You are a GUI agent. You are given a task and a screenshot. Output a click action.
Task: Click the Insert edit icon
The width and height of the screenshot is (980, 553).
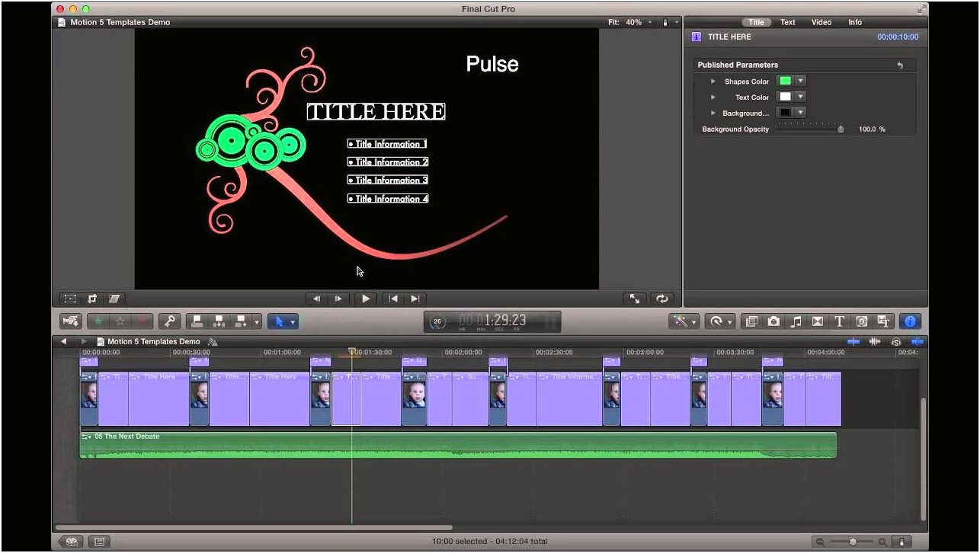coord(219,321)
